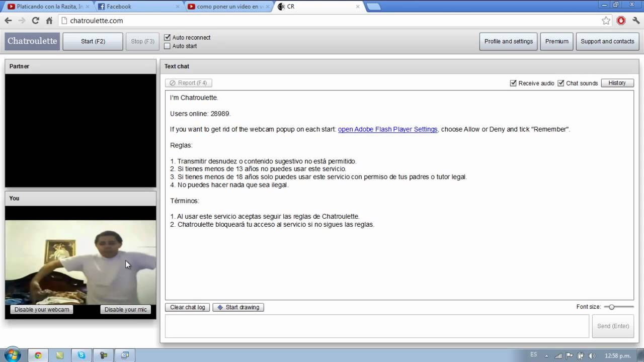The width and height of the screenshot is (644, 362).
Task: Click the Chrome icon in the taskbar
Action: click(38, 355)
